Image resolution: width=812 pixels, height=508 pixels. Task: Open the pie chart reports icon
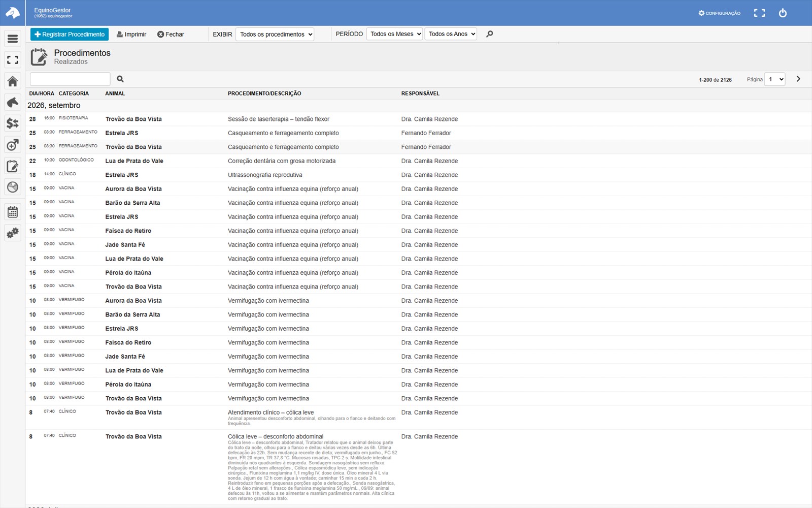point(13,187)
